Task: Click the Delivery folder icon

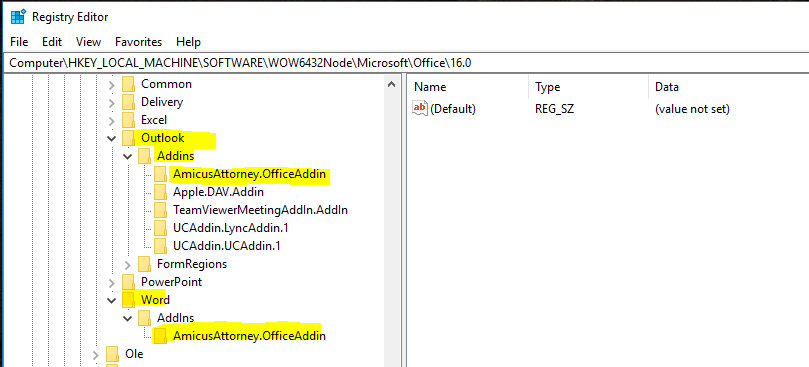Action: click(x=128, y=102)
